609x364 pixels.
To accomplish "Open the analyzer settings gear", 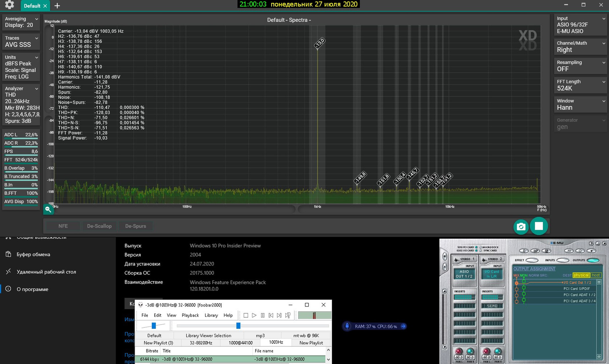I will [x=9, y=5].
